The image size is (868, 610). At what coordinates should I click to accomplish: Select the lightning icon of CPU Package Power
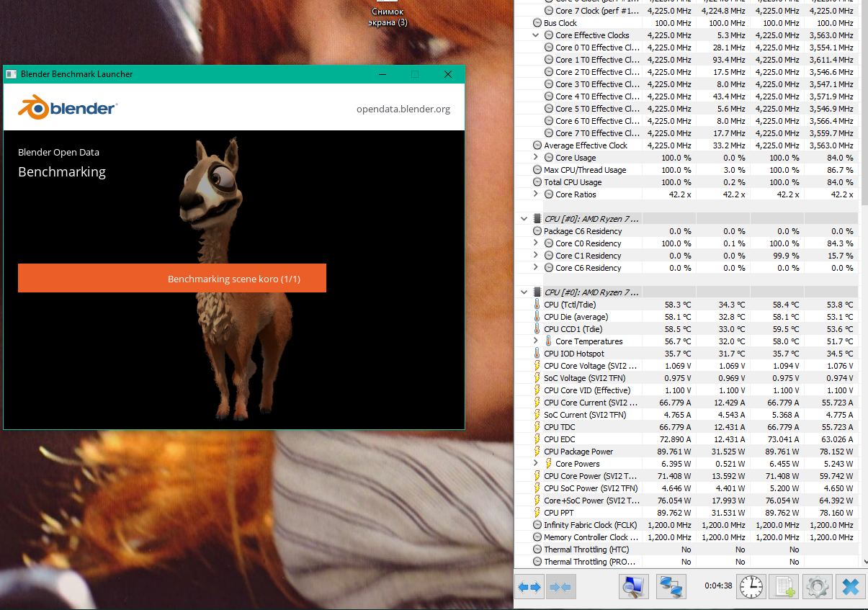[x=537, y=452]
